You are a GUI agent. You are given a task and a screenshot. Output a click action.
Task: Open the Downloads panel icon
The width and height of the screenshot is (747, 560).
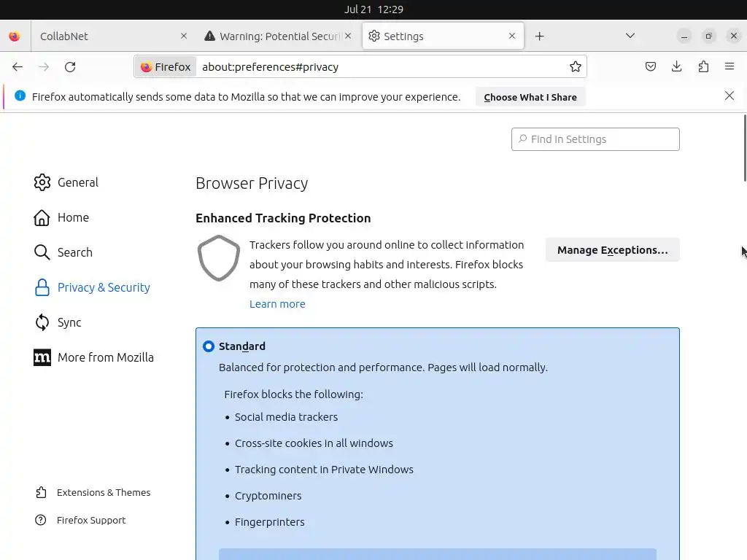click(677, 67)
